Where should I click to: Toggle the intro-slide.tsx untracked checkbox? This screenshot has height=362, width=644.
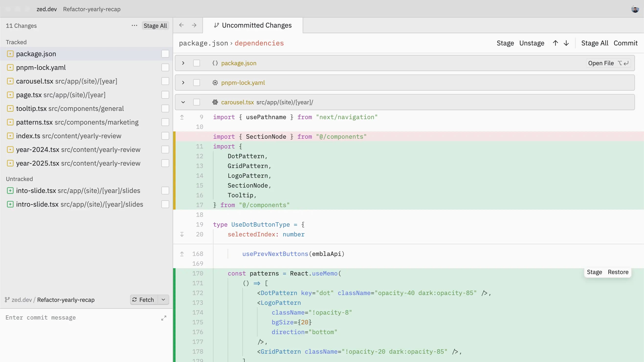165,204
